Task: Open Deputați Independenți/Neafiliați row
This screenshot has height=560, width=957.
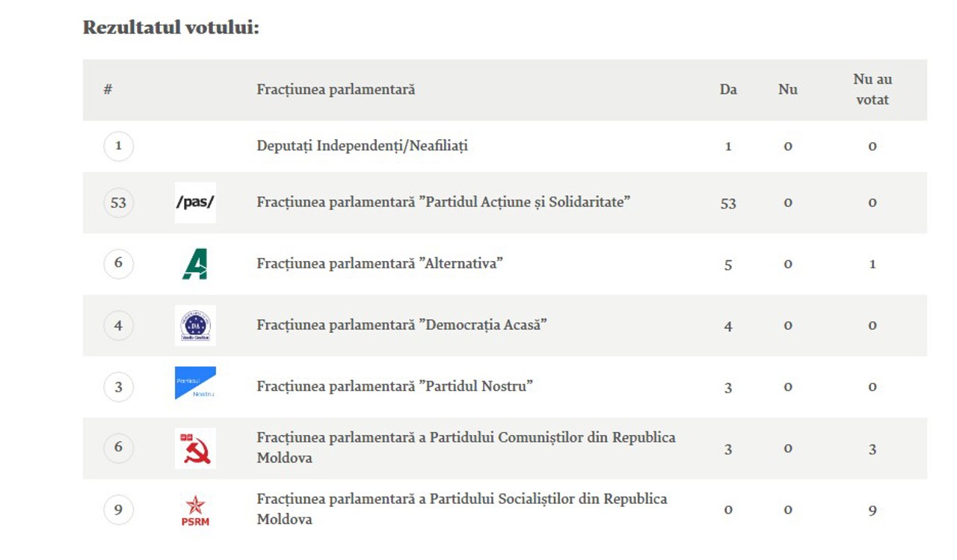Action: pos(362,146)
